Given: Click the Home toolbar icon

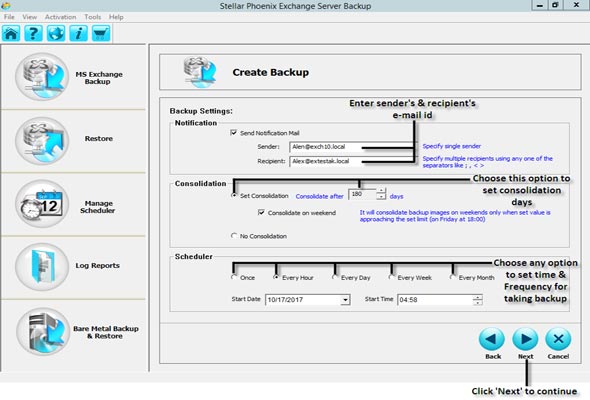Looking at the screenshot, I should point(11,33).
